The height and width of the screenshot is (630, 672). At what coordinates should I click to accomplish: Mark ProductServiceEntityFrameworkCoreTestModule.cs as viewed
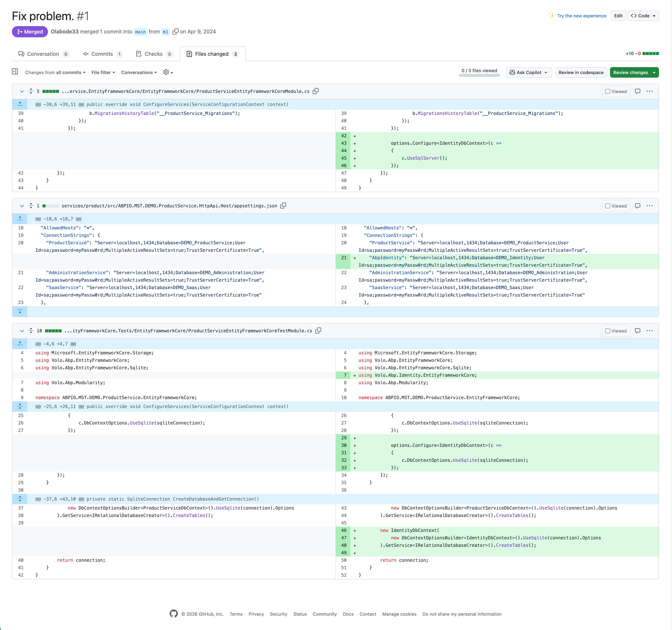click(615, 331)
